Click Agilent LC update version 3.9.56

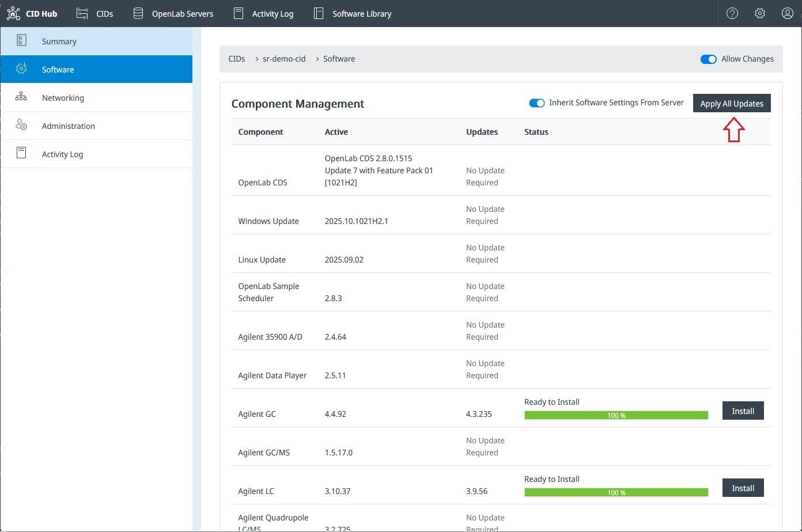click(476, 491)
